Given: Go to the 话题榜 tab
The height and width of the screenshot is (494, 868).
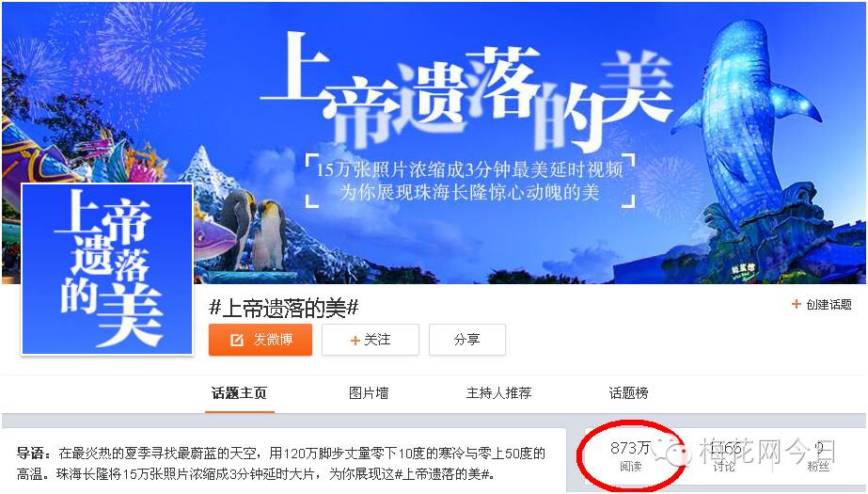Looking at the screenshot, I should (628, 393).
